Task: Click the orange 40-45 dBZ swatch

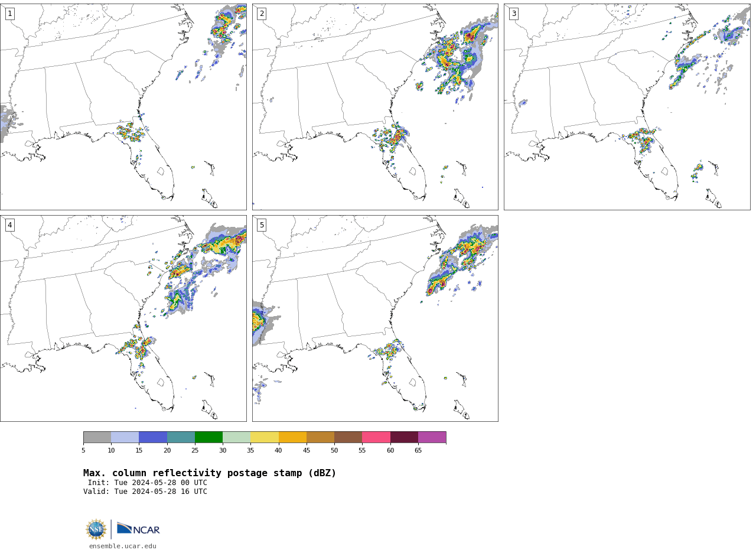Action: pos(292,437)
